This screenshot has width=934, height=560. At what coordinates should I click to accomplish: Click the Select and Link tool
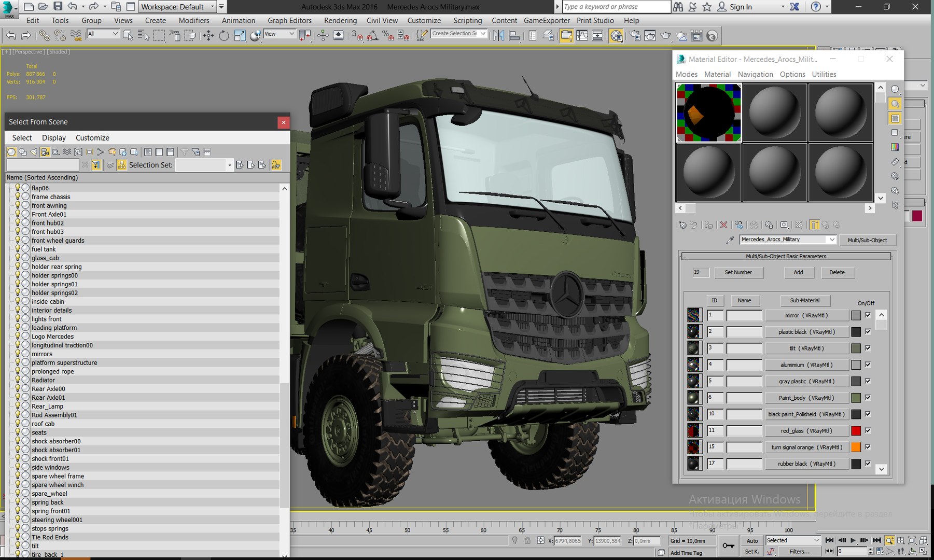(45, 35)
